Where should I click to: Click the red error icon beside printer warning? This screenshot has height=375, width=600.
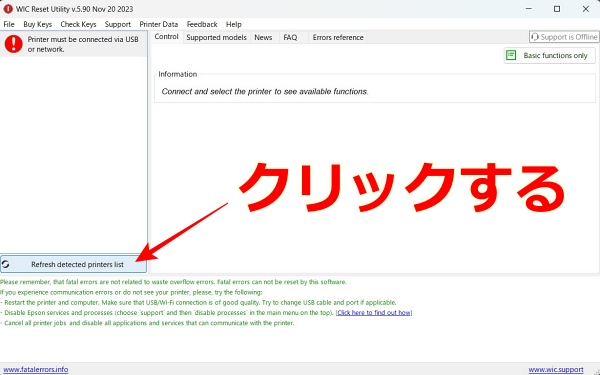coord(13,44)
